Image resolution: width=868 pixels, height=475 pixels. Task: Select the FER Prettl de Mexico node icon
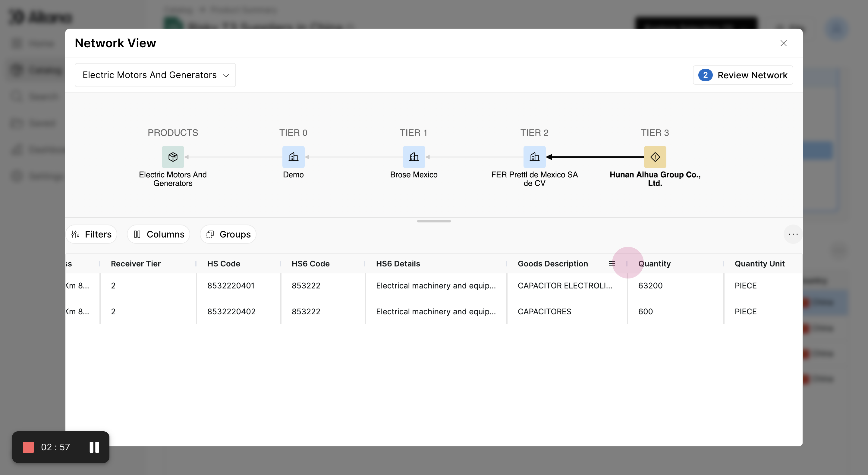534,157
